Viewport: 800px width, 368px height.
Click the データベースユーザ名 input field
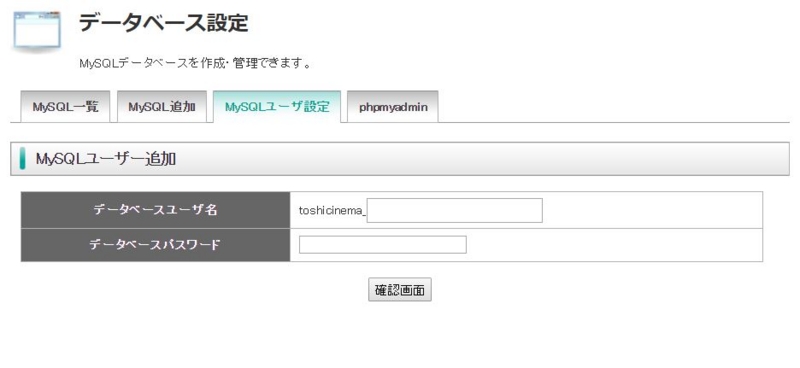(455, 210)
